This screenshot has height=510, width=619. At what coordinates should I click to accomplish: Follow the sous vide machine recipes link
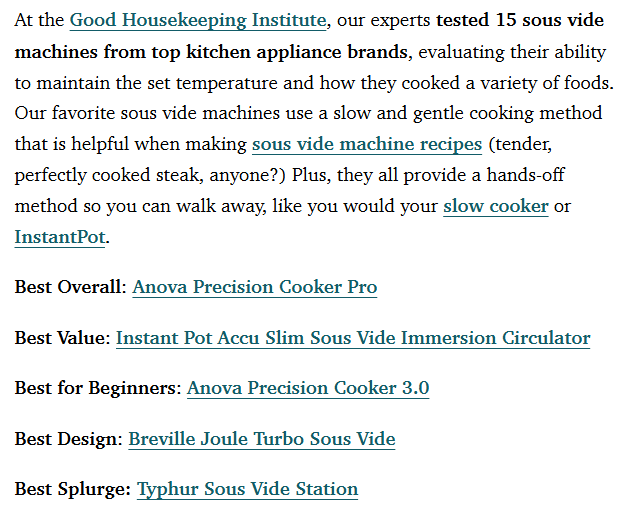367,144
